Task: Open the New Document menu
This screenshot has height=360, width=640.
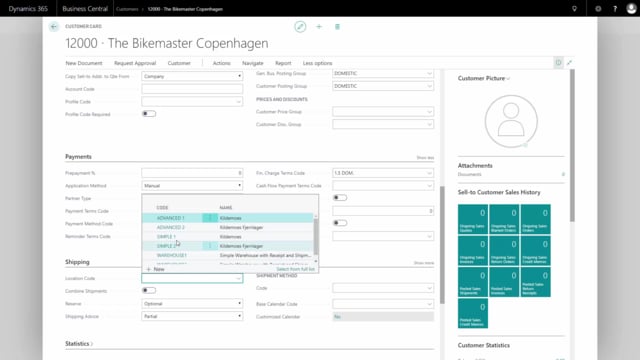Action: [84, 63]
